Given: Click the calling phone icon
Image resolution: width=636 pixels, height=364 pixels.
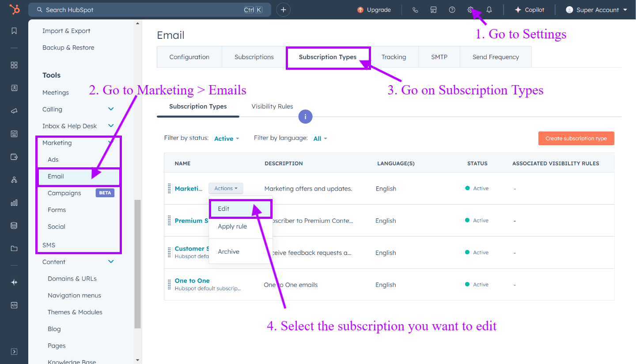Looking at the screenshot, I should (x=415, y=10).
